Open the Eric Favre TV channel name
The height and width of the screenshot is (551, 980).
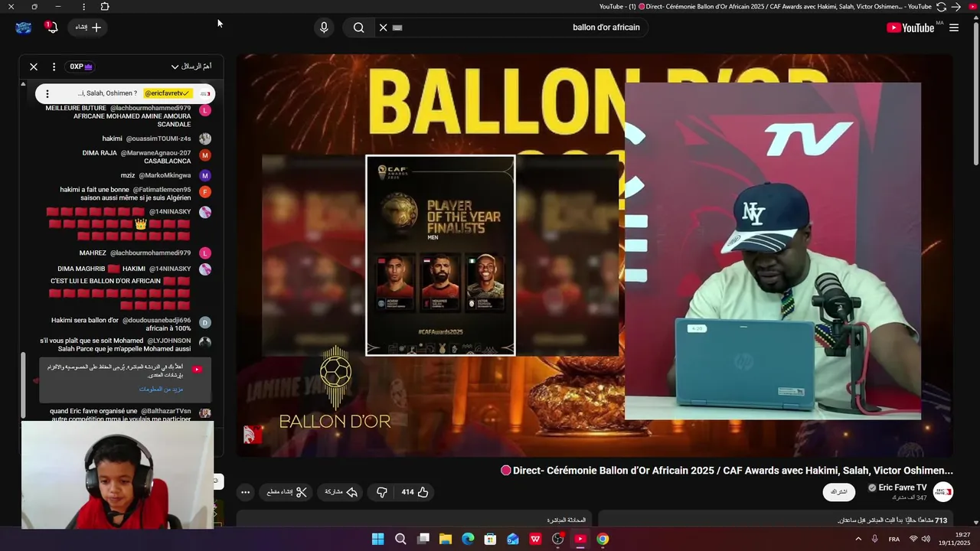coord(903,487)
